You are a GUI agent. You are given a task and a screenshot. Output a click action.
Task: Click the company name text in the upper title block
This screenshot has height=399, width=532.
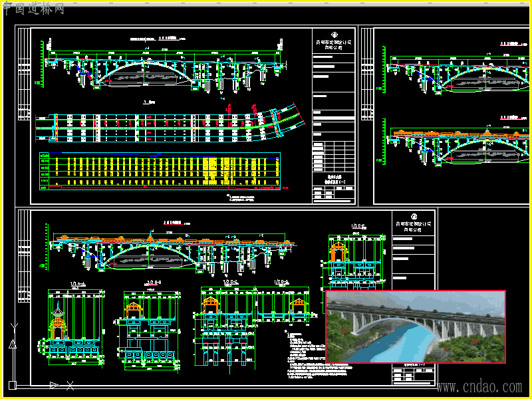(334, 45)
